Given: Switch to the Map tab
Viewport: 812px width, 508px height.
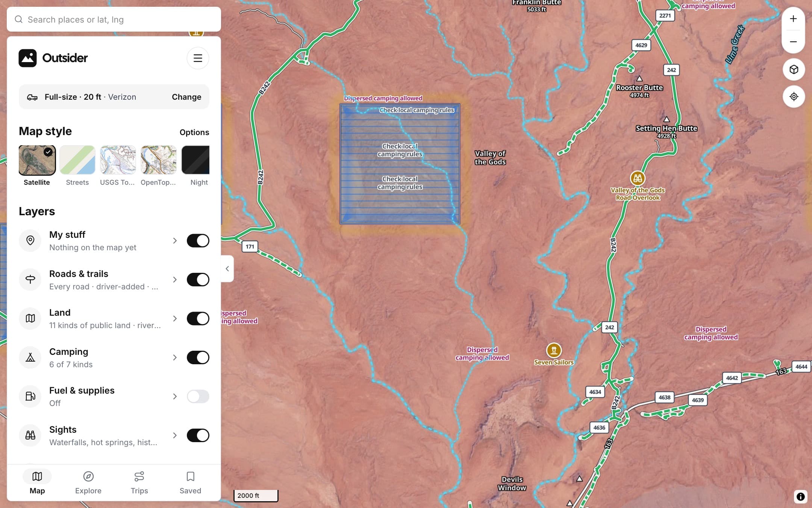Looking at the screenshot, I should tap(37, 482).
